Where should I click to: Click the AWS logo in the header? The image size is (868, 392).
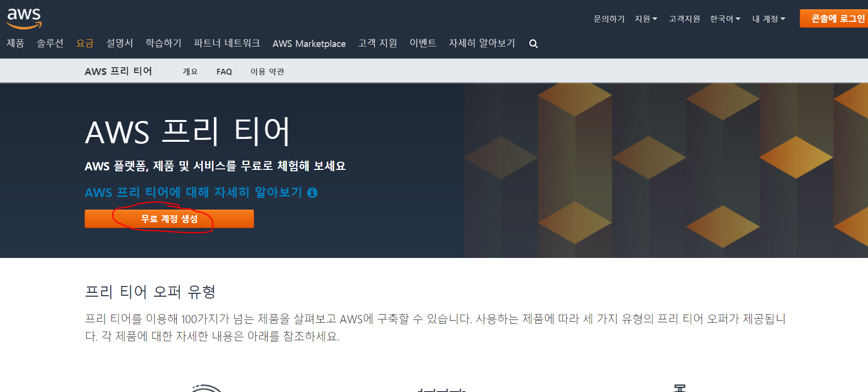(24, 18)
